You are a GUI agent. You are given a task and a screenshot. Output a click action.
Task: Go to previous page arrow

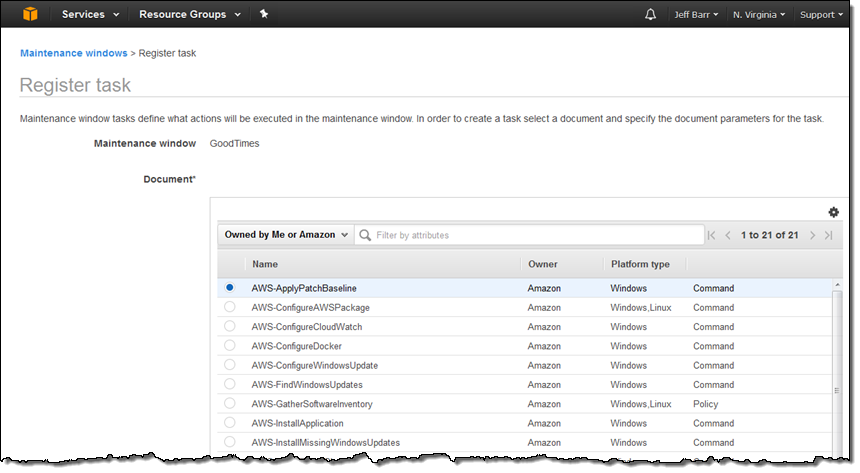coord(729,236)
